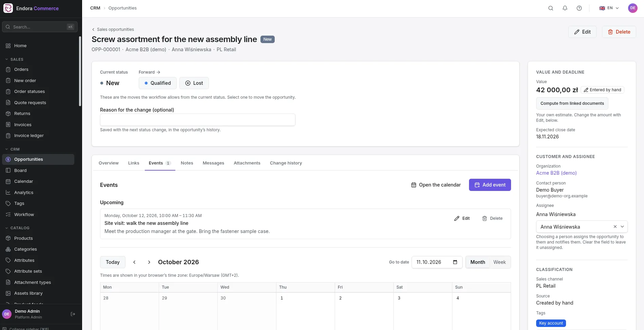
Task: Click the Home sidebar icon
Action: (8, 46)
